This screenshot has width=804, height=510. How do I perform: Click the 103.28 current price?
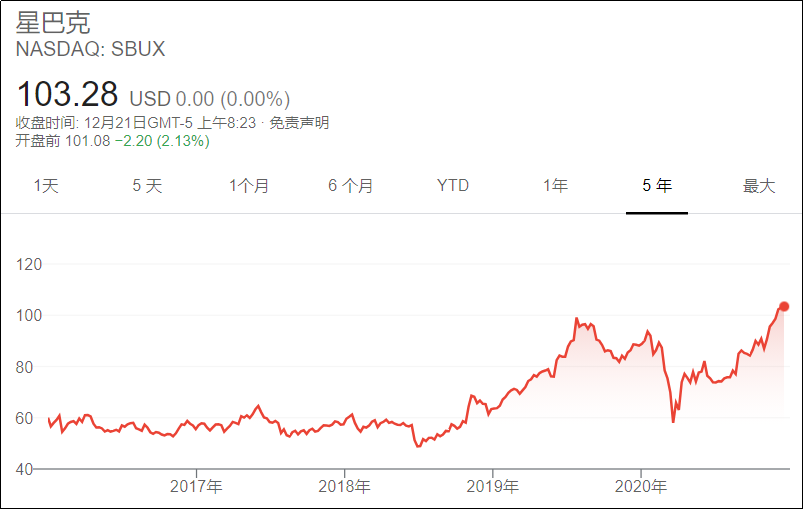pyautogui.click(x=67, y=94)
